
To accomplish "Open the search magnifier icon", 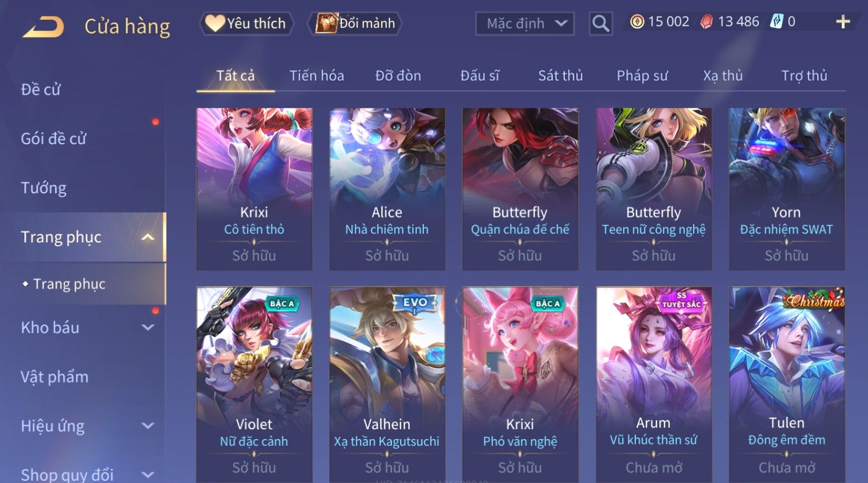I will [601, 24].
